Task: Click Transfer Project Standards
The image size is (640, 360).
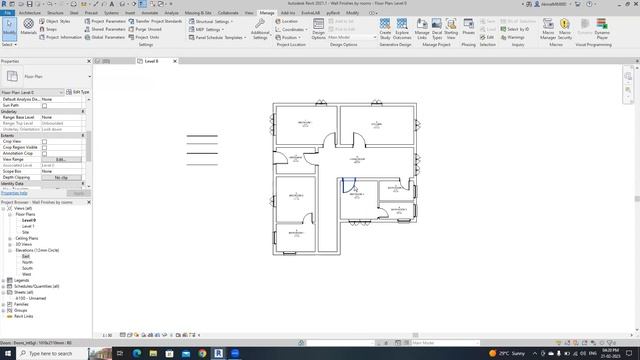Action: pyautogui.click(x=155, y=21)
